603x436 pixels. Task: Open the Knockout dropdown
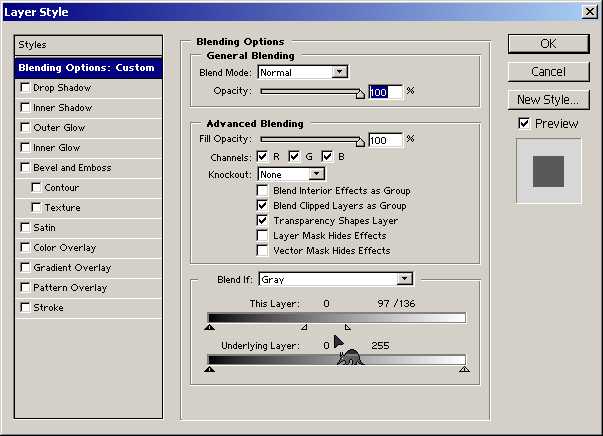(x=303, y=174)
